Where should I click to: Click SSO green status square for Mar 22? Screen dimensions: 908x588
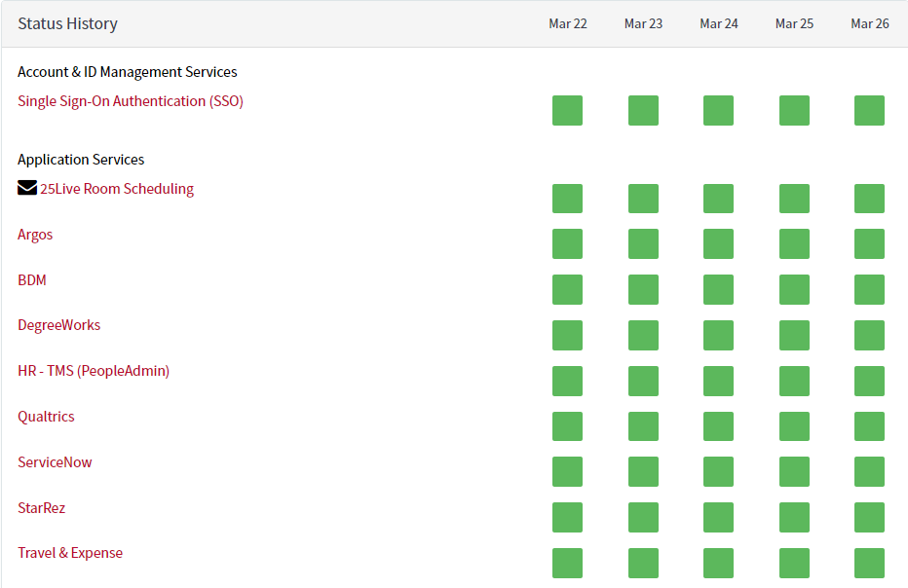tap(567, 111)
